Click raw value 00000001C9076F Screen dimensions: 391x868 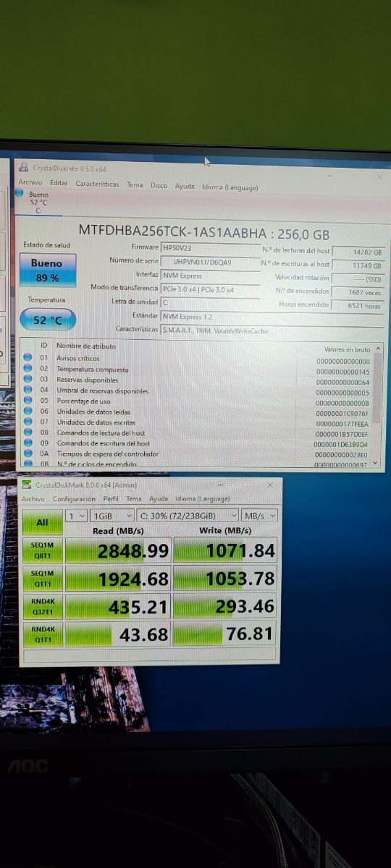pos(342,412)
